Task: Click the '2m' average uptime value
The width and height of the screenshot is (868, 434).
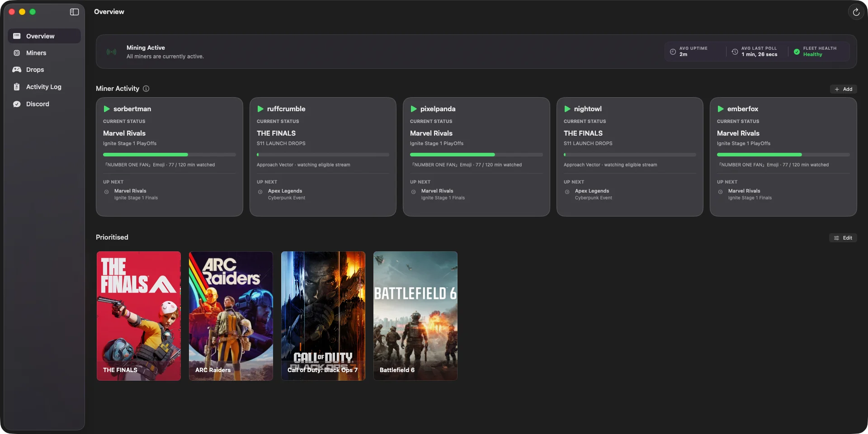Action: [x=684, y=55]
